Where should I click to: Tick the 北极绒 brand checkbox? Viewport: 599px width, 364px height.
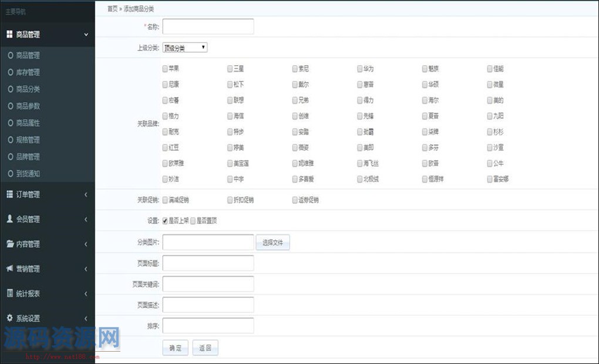[360, 179]
